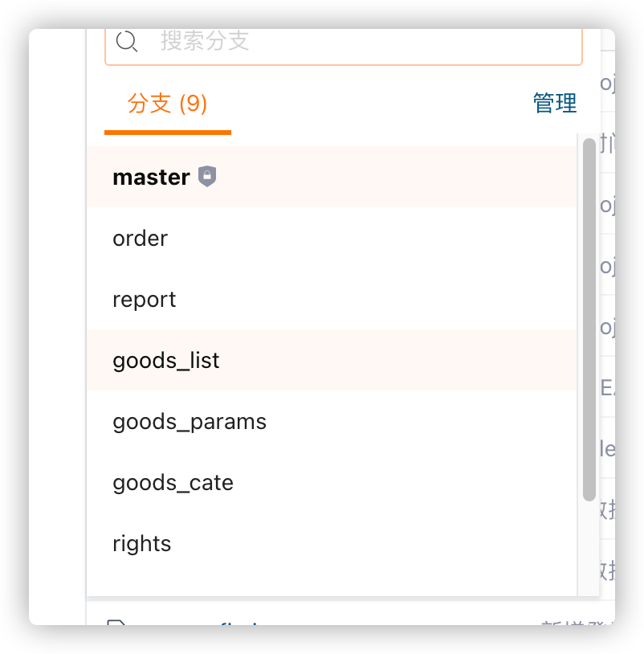Click blank space right of master row
The image size is (644, 654).
pos(396,177)
